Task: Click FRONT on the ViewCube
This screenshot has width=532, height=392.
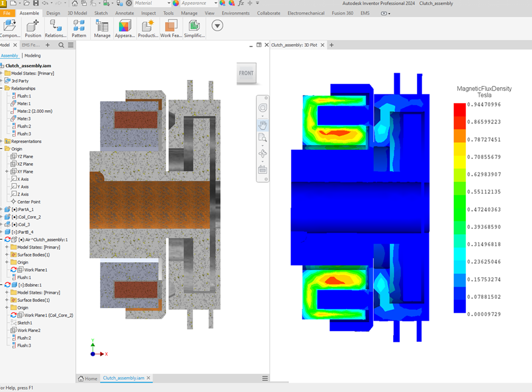Action: (246, 73)
